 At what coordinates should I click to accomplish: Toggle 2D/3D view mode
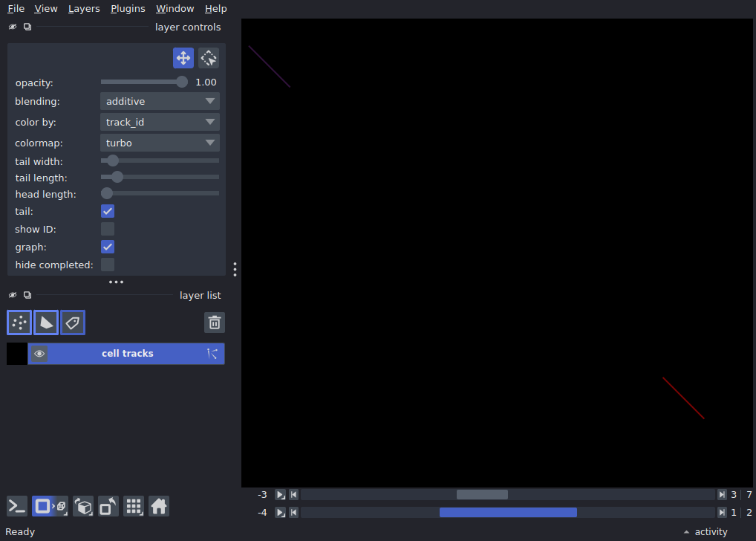[50, 506]
